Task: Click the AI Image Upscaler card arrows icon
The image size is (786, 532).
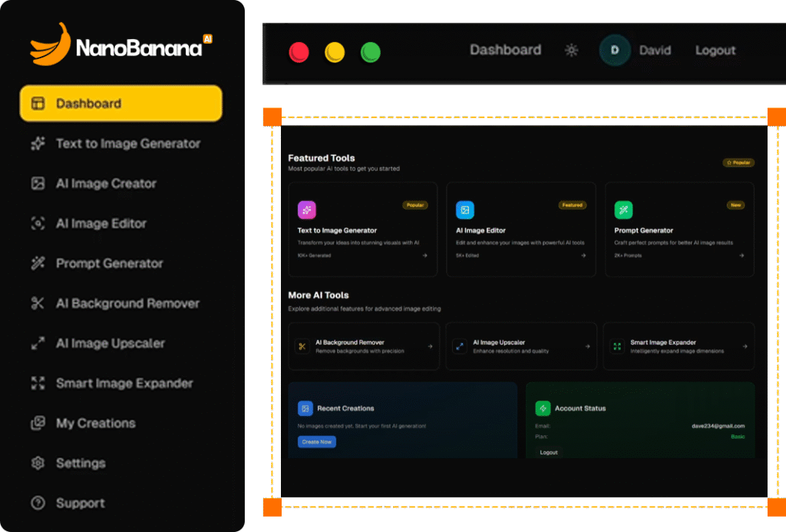Action: tap(460, 346)
